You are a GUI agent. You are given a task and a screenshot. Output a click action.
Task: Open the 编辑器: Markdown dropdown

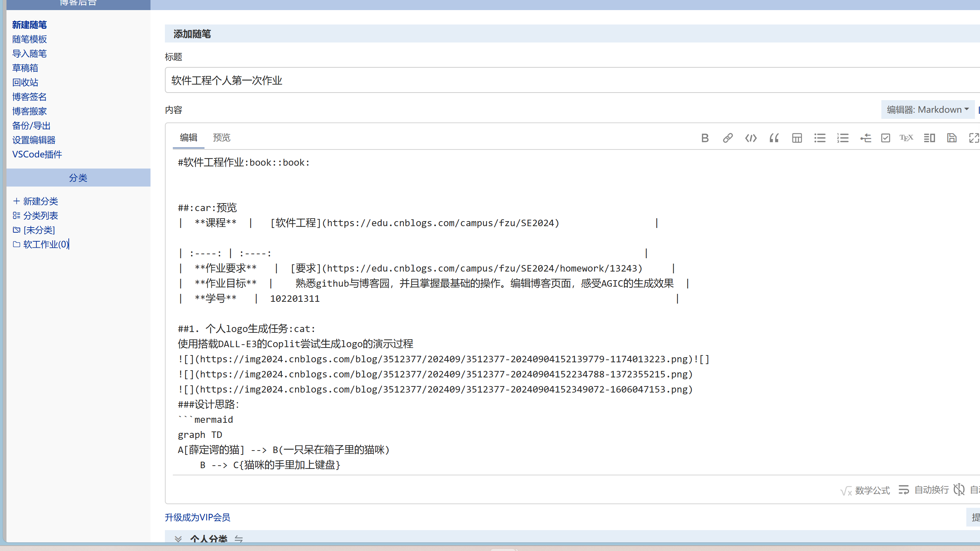927,109
